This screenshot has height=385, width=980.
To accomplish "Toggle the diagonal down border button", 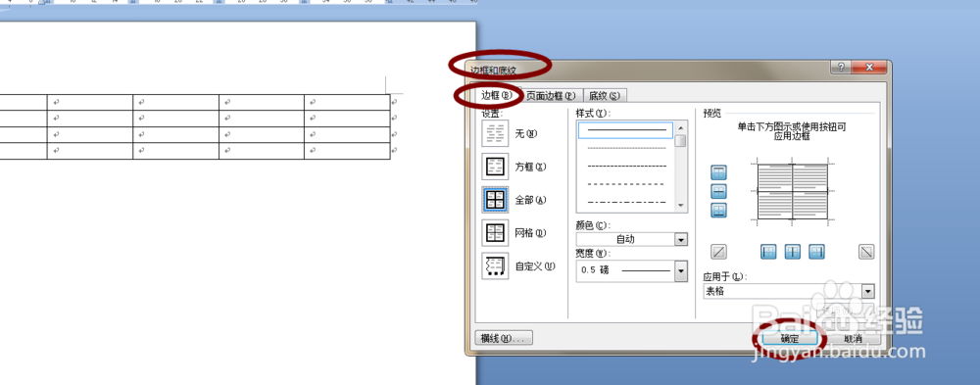I will (x=867, y=252).
